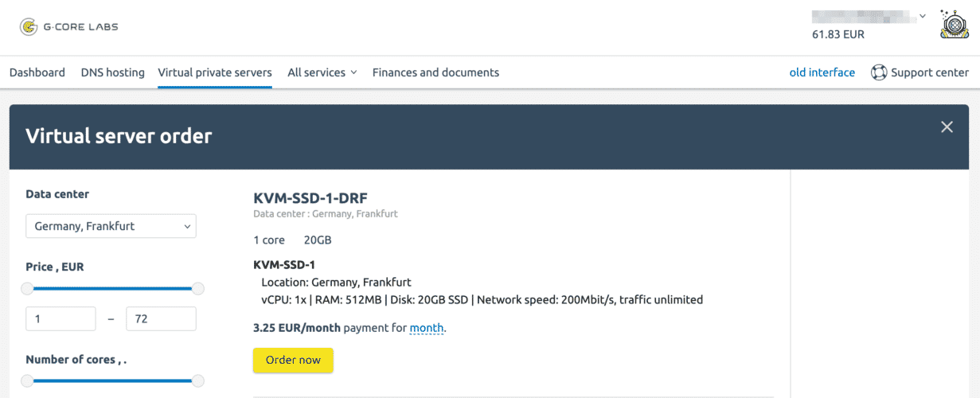The width and height of the screenshot is (980, 398).
Task: Open the payment period 'month' selector
Action: coord(426,328)
